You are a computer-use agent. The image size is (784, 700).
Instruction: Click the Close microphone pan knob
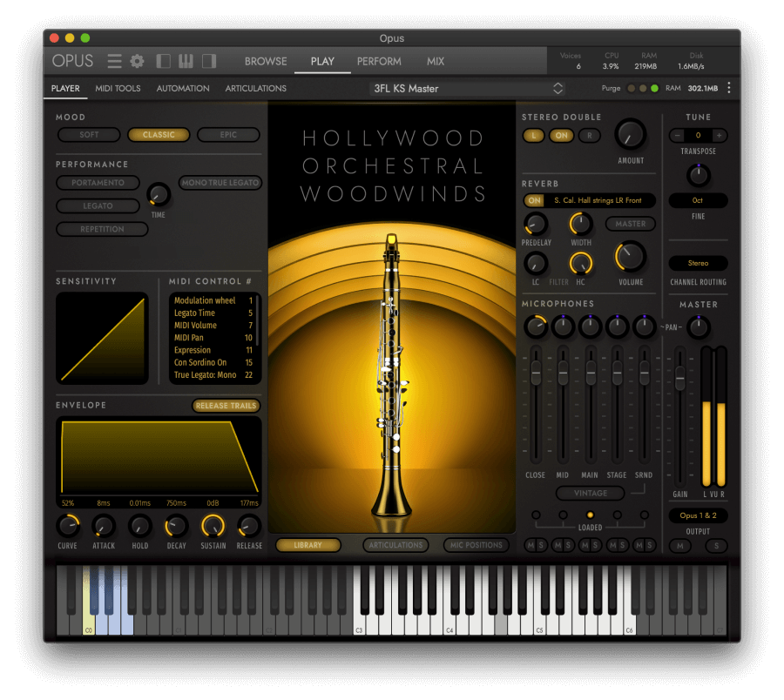point(536,326)
